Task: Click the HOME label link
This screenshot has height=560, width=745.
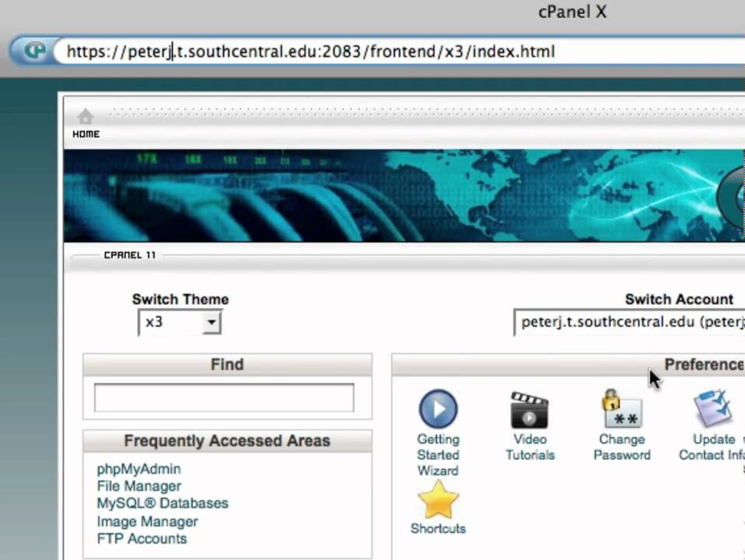Action: point(86,134)
